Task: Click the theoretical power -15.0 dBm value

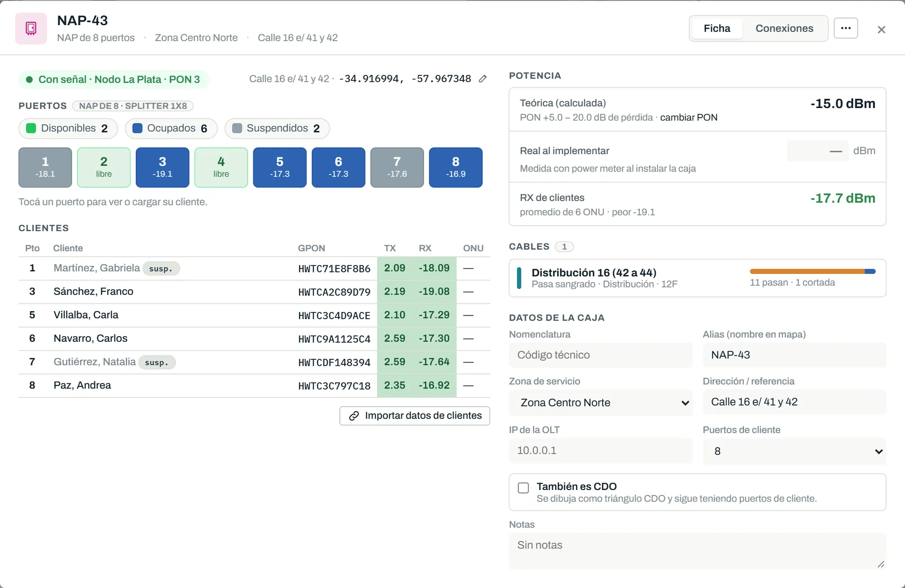Action: point(843,104)
